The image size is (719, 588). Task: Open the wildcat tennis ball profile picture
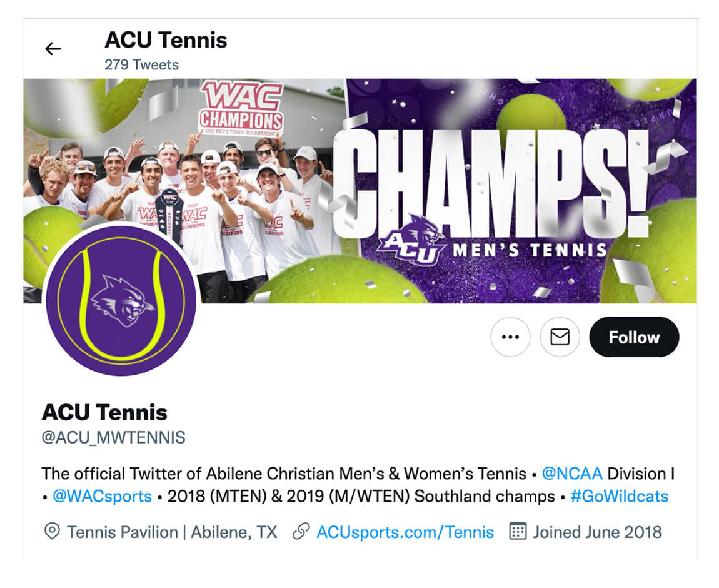click(x=121, y=300)
